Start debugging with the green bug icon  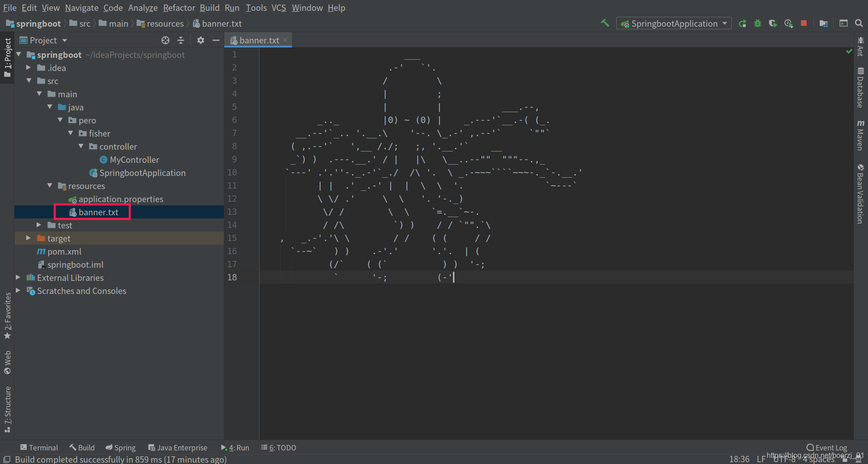point(758,24)
